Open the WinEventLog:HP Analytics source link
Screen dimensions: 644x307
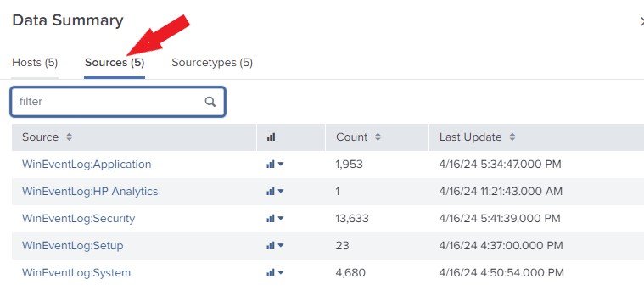pos(90,192)
